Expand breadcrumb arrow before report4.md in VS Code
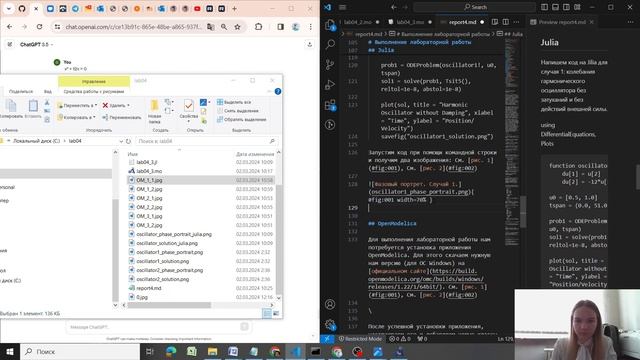The image size is (640, 360). (342, 34)
